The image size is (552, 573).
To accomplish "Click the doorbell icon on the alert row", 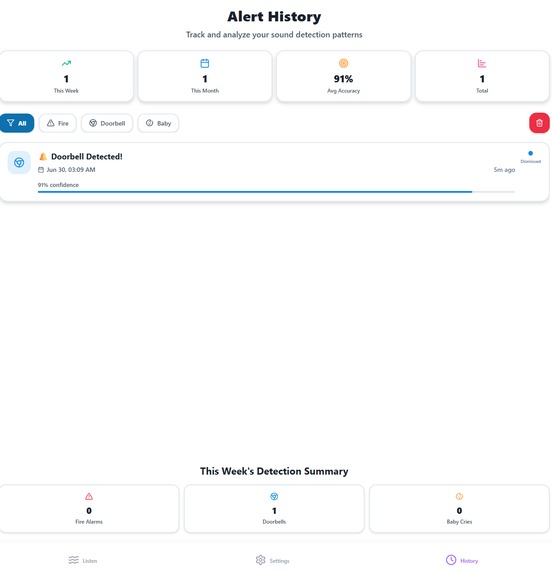I will 19,162.
